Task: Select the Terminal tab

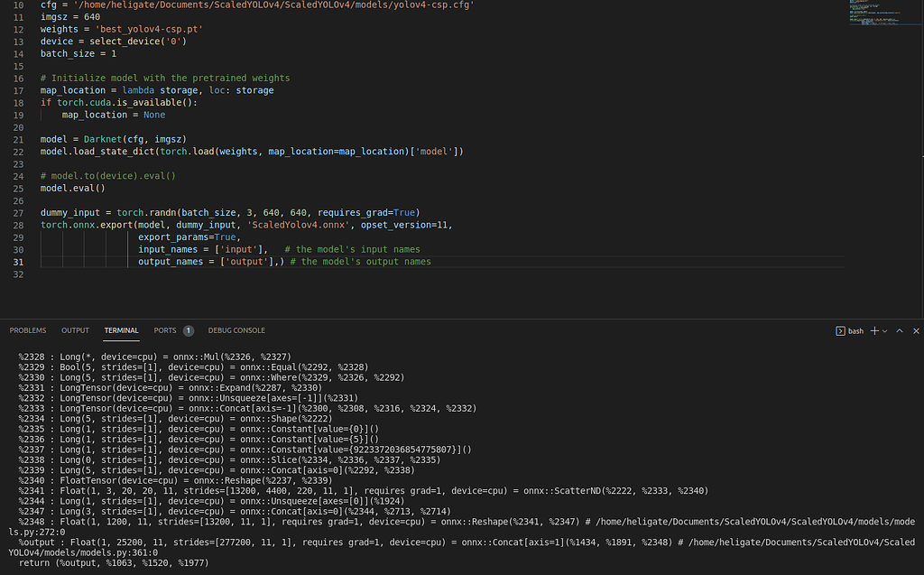Action: pyautogui.click(x=121, y=331)
